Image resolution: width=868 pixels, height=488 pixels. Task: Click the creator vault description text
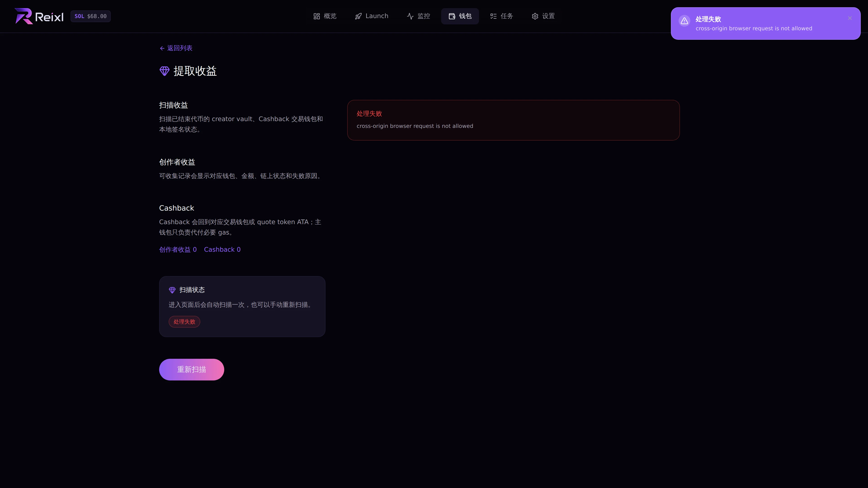[241, 124]
